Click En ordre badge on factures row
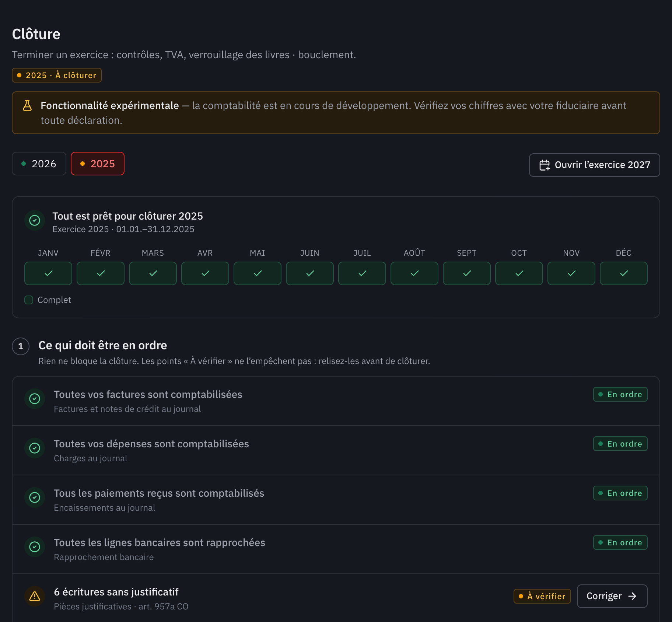This screenshot has width=672, height=622. coord(620,394)
